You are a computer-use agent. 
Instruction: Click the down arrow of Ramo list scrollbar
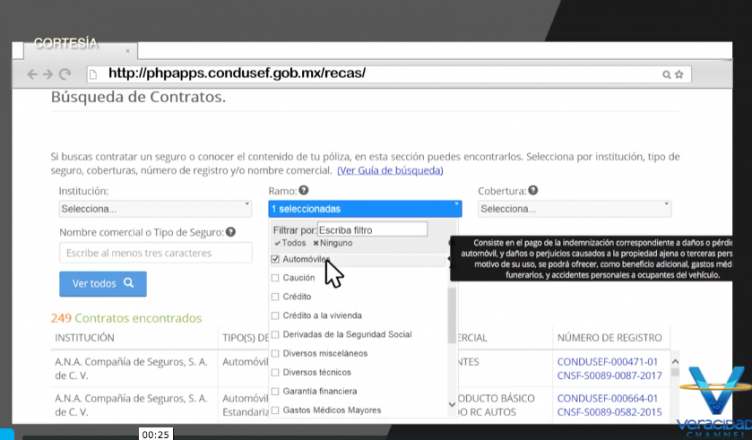(x=452, y=404)
